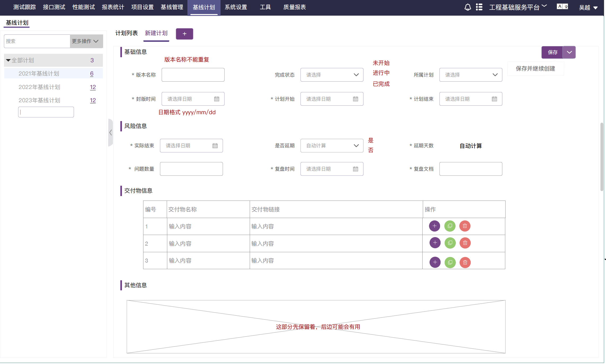Viewport: 606px width, 364px height.
Task: Click the 基线计划 breadcrumb title
Action: [x=17, y=23]
